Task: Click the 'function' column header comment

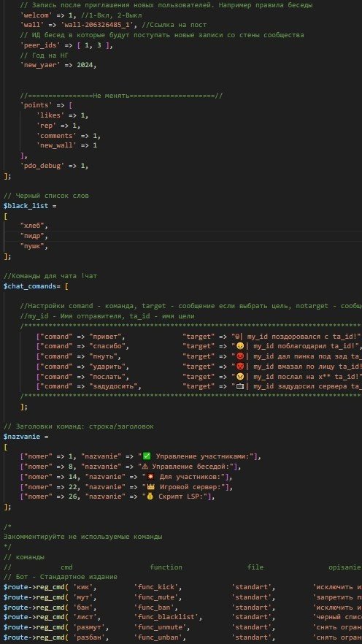Action: pyautogui.click(x=166, y=567)
